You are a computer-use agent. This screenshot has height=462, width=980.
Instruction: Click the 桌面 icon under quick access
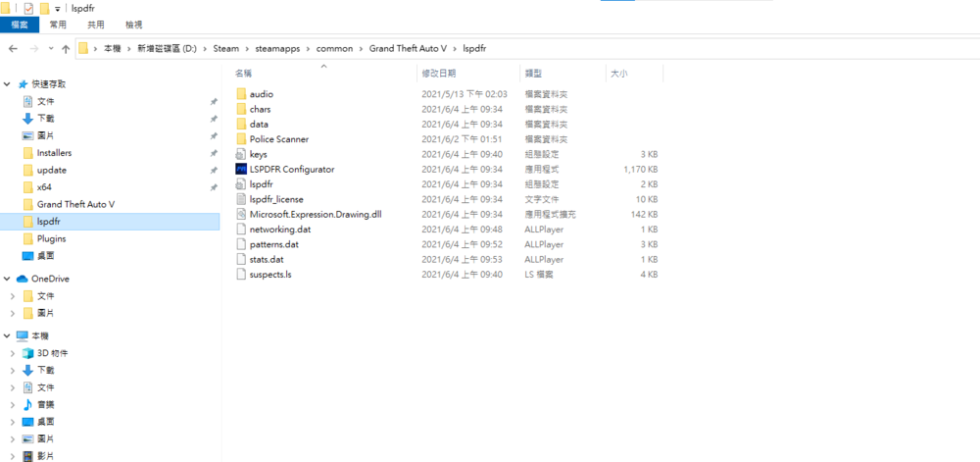coord(27,256)
